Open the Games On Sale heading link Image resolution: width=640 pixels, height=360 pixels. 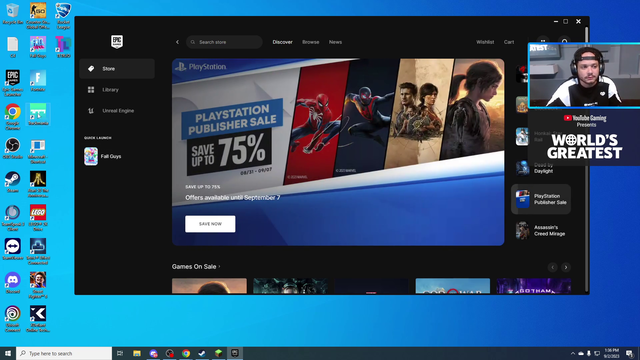coord(196,267)
